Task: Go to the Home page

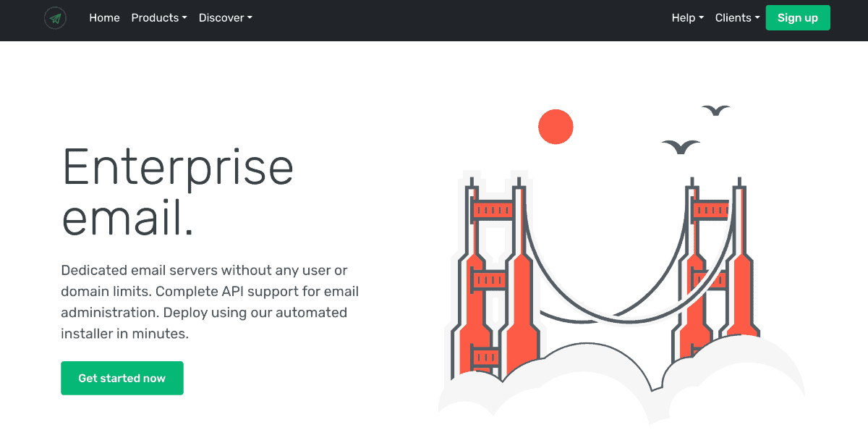Action: pyautogui.click(x=104, y=18)
